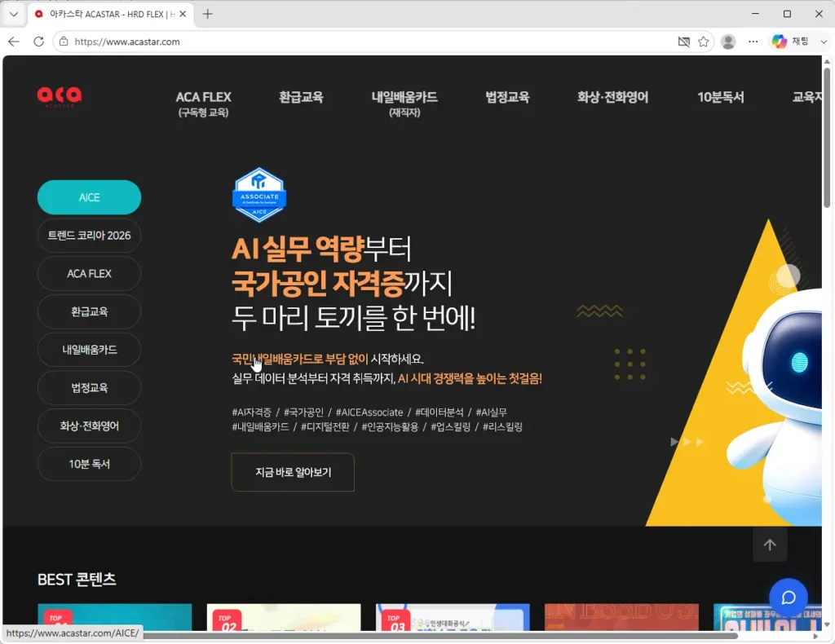835x644 pixels.
Task: Select the ACASTAR HRD FLEX tab
Action: coord(110,14)
